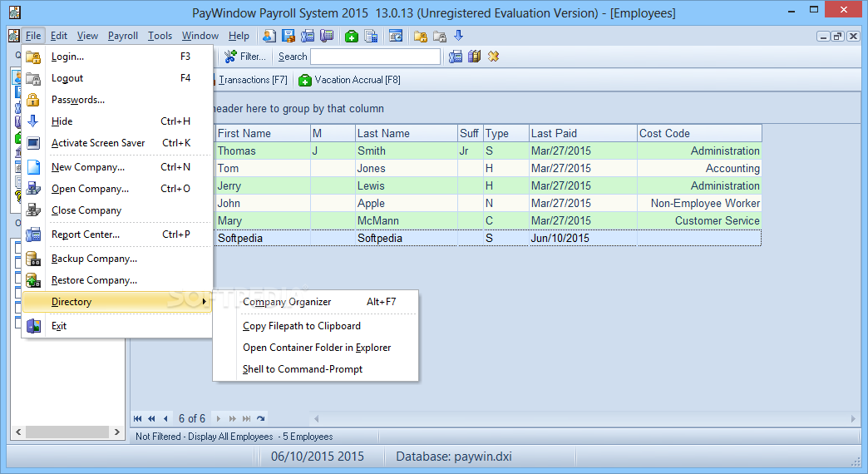Click the left sidebar scrollbar's right arrow
This screenshot has width=868, height=474.
point(116,432)
